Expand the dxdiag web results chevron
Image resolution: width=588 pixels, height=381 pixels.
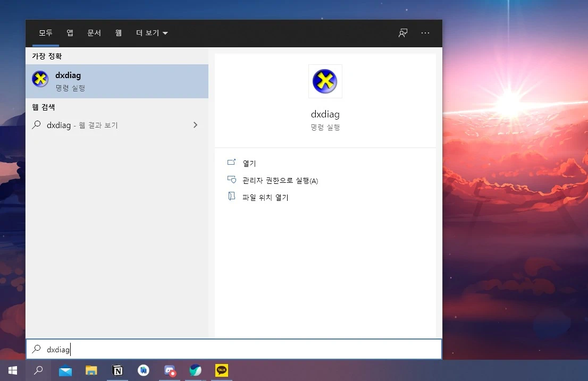pyautogui.click(x=196, y=125)
